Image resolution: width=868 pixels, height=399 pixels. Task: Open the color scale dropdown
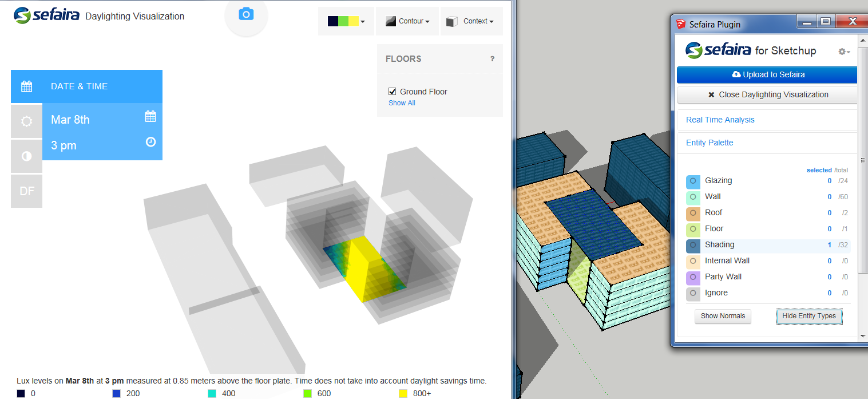coord(346,21)
